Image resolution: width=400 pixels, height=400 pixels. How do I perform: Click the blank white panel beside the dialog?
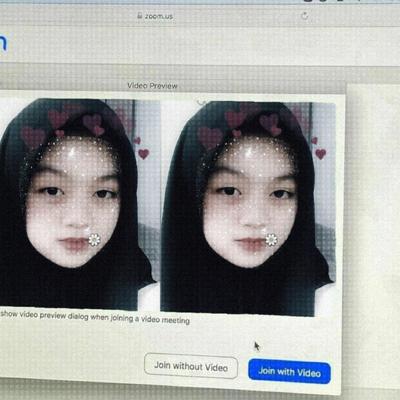pos(373,233)
